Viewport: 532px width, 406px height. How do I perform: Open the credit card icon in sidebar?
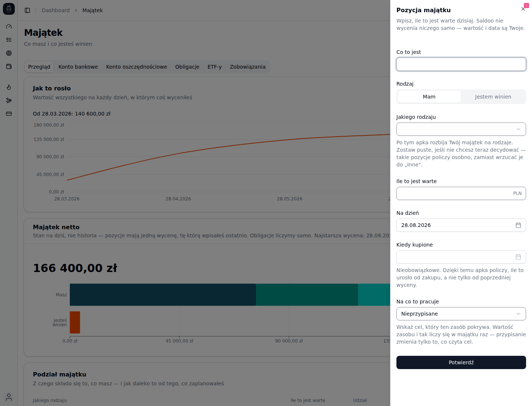coord(9,114)
